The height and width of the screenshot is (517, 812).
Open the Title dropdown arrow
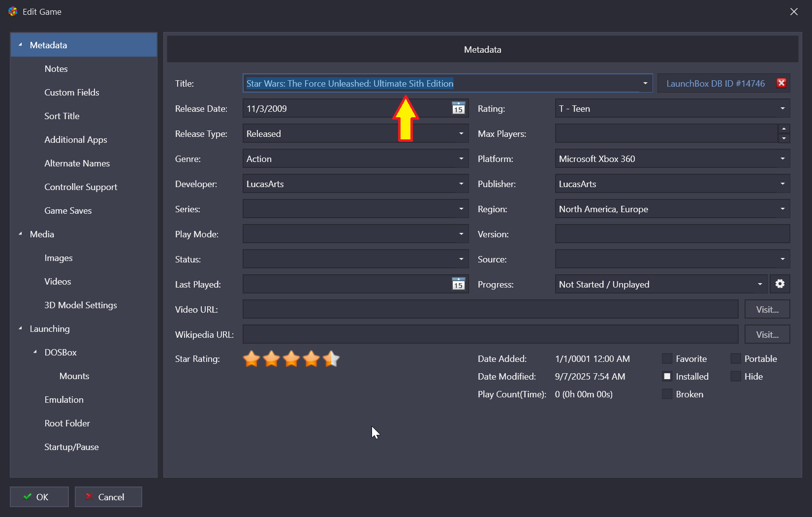[x=645, y=83]
